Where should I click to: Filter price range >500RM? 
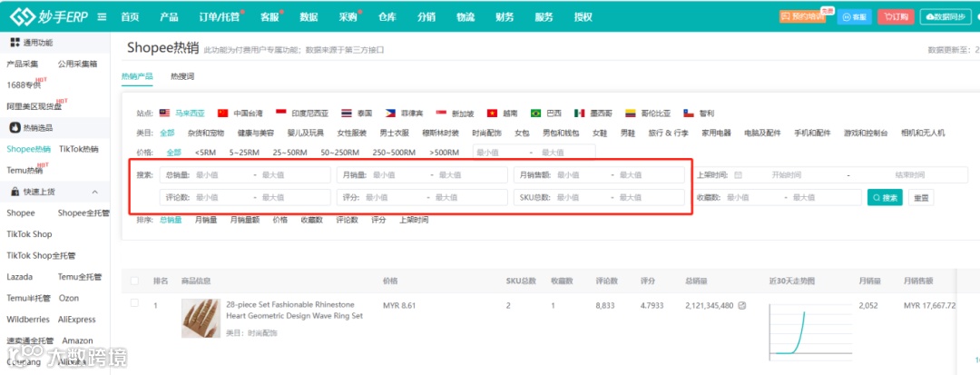coord(444,152)
